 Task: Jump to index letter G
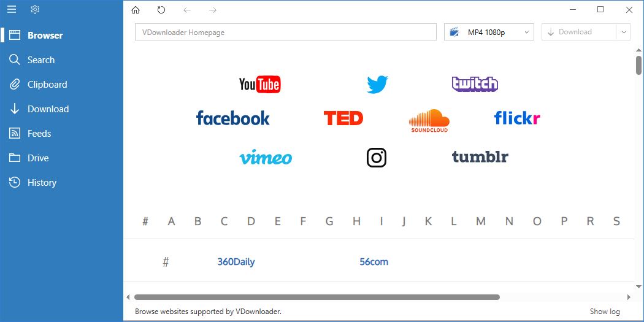point(329,221)
